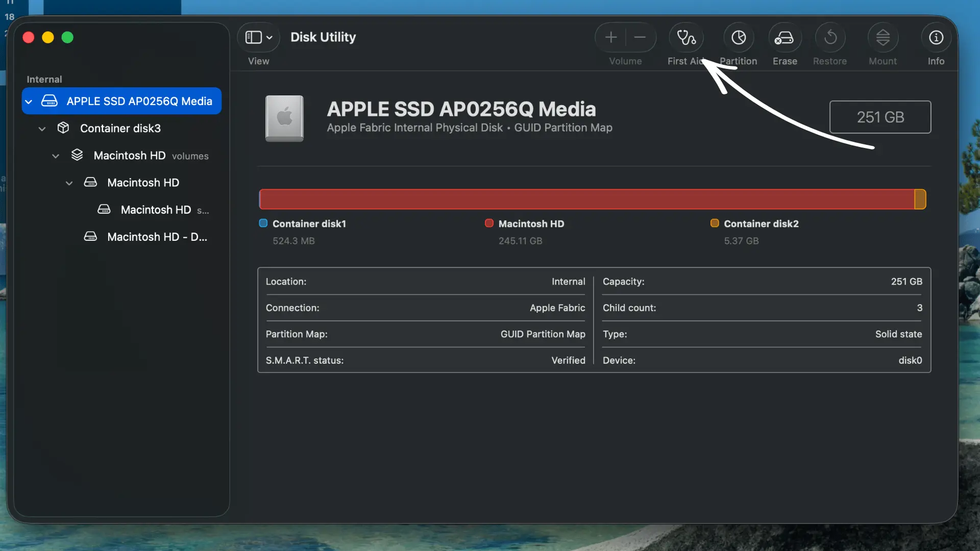Click the Child count value 3
This screenshot has height=551, width=980.
click(920, 308)
